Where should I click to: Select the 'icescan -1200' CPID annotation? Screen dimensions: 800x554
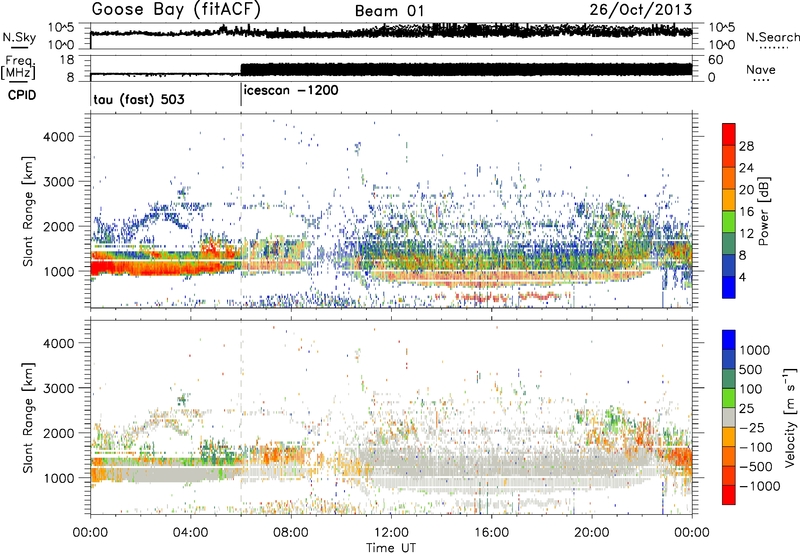291,90
